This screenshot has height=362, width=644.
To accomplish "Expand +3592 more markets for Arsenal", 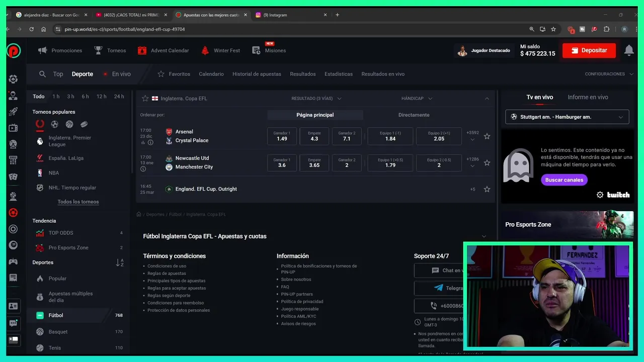I will tap(472, 136).
